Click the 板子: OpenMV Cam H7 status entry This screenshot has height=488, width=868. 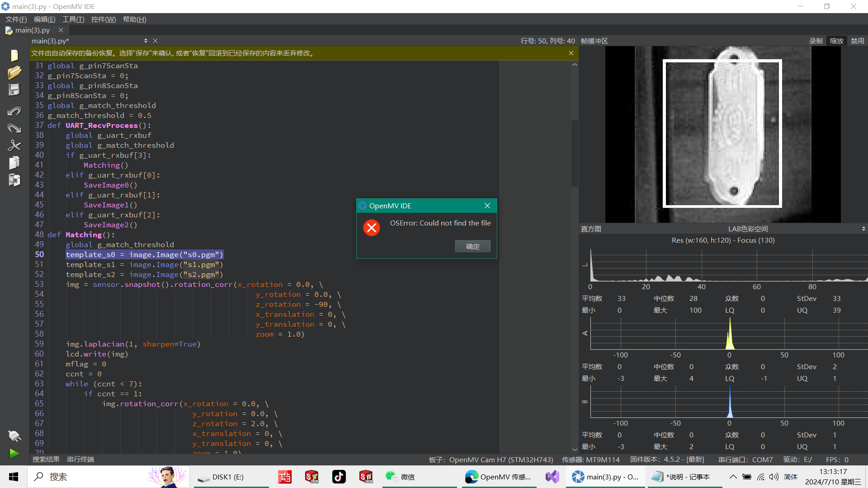click(x=491, y=460)
